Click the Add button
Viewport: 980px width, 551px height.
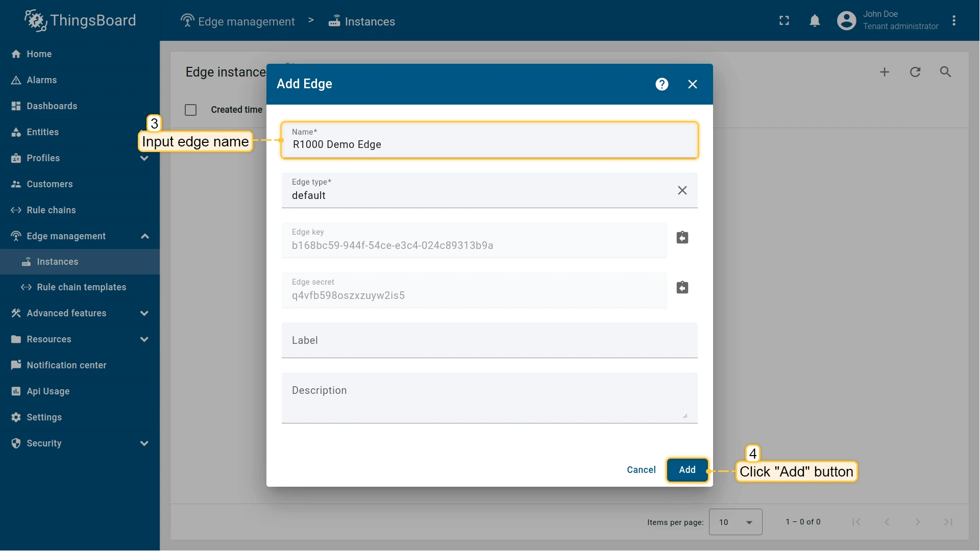click(x=687, y=470)
